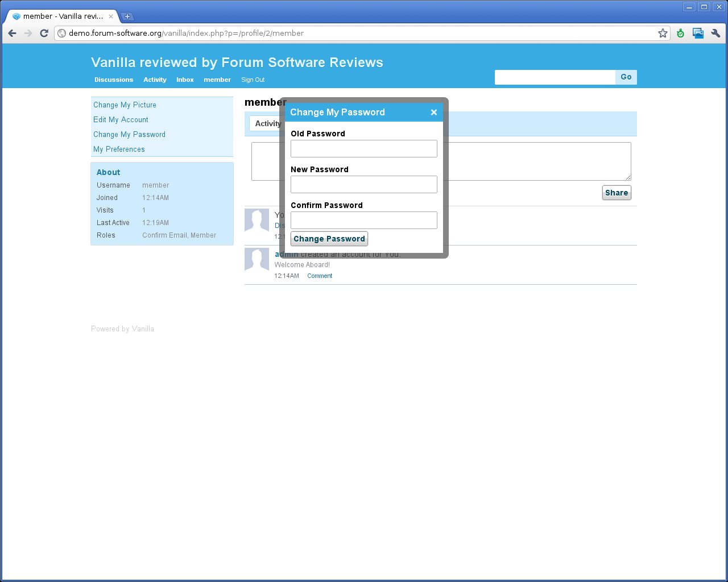This screenshot has width=728, height=582.
Task: Click the upper activity avatar thumbnail
Action: coord(257,220)
